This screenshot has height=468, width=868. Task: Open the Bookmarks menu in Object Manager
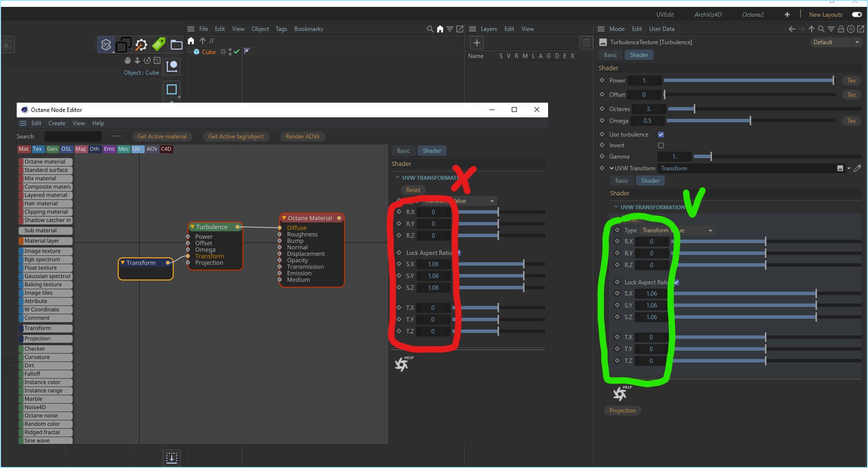tap(309, 29)
